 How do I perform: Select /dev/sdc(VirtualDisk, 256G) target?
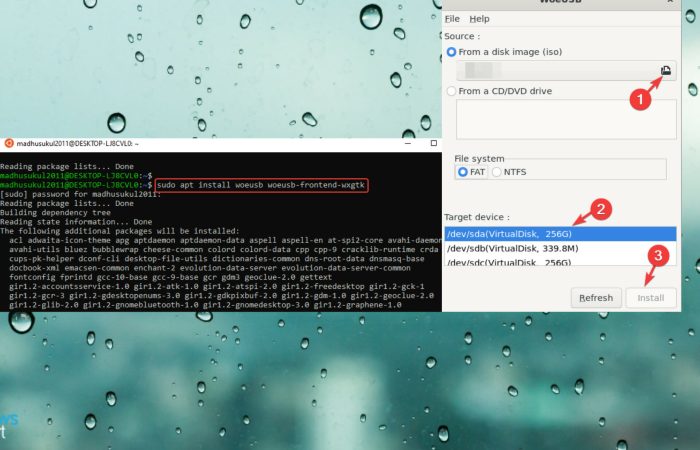point(560,262)
